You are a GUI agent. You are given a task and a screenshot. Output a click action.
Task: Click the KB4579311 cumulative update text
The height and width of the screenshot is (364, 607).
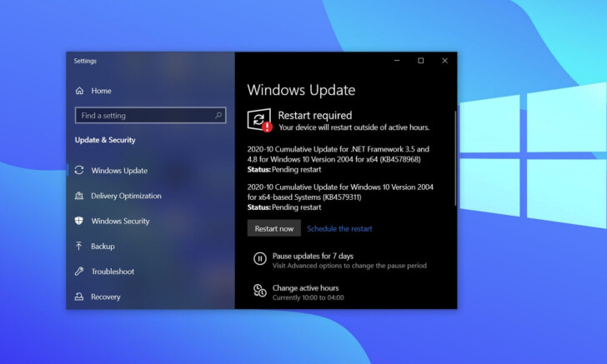pos(340,192)
